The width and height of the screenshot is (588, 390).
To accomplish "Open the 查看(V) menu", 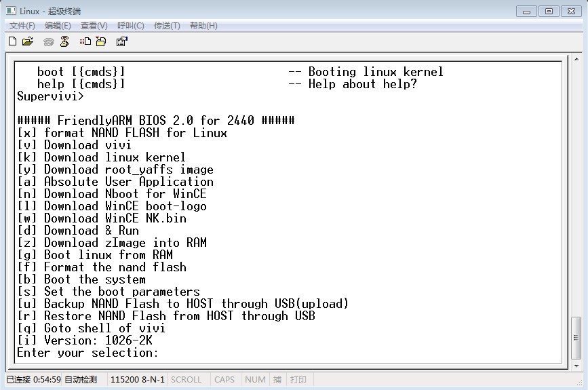I will click(x=94, y=26).
